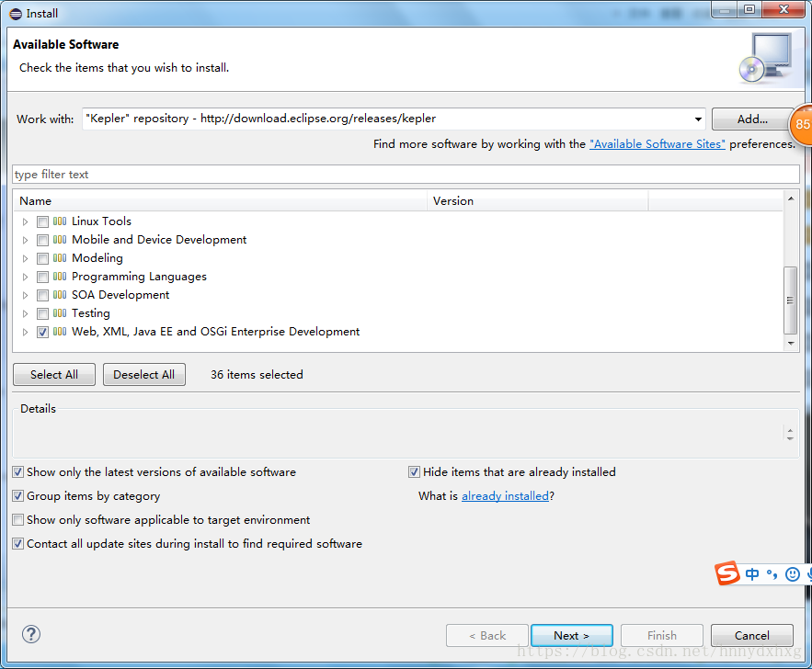Image resolution: width=812 pixels, height=669 pixels.
Task: Toggle Group items by category checkbox
Action: [18, 495]
